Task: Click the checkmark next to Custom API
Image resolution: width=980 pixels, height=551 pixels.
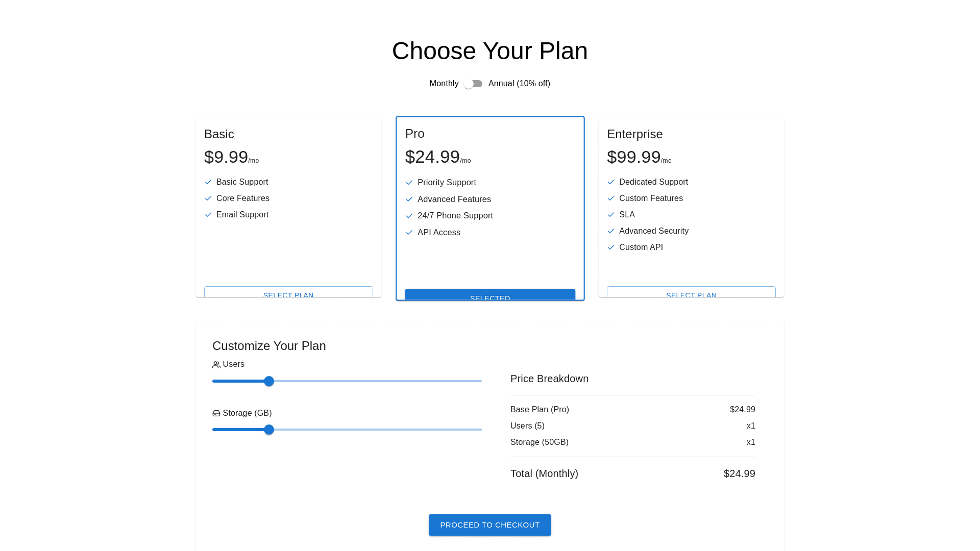Action: [x=611, y=247]
